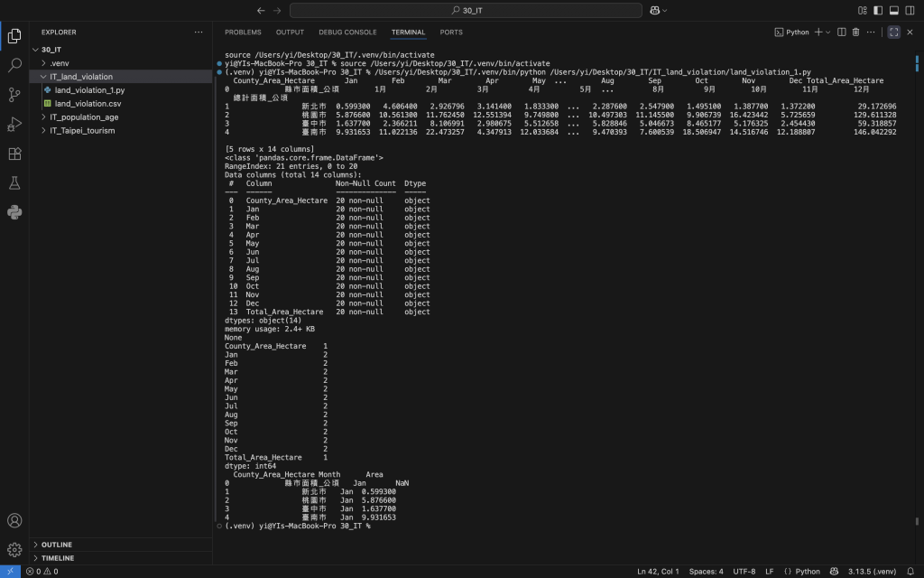This screenshot has height=578, width=924.
Task: Create a new terminal with plus icon
Action: pos(818,33)
